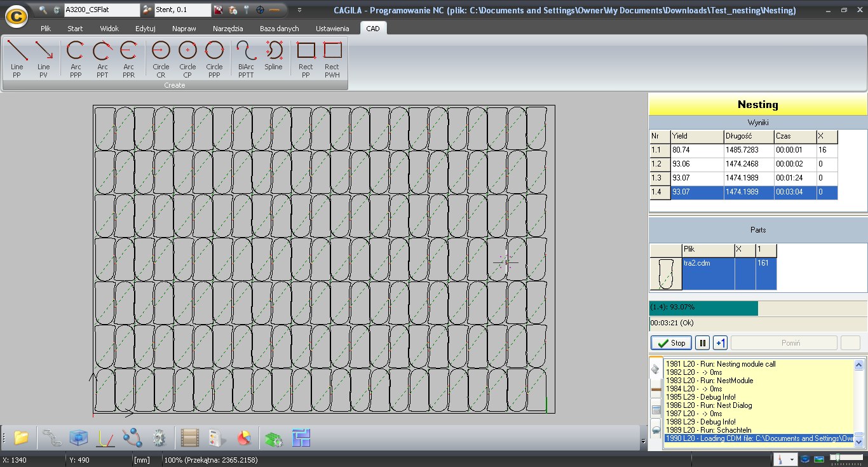Open the CAGILA application logo menu
Screen dimensions: 868x467
pyautogui.click(x=16, y=17)
